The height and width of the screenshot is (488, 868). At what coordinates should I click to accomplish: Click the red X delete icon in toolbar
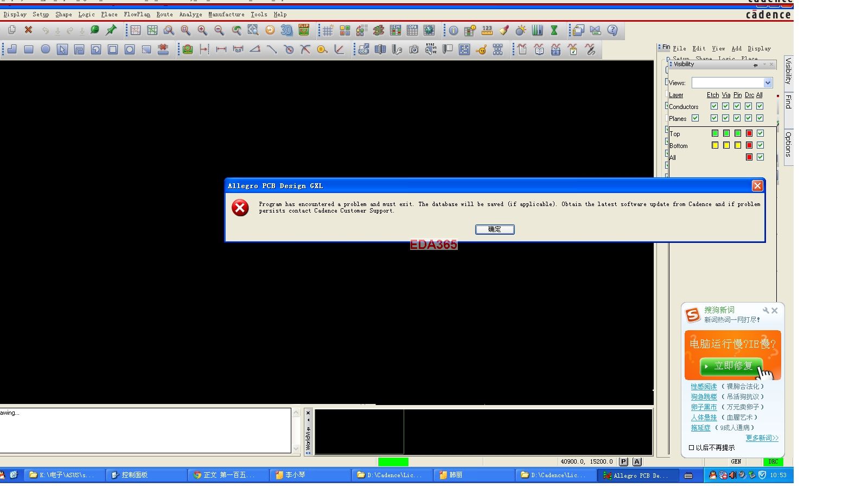coord(28,30)
